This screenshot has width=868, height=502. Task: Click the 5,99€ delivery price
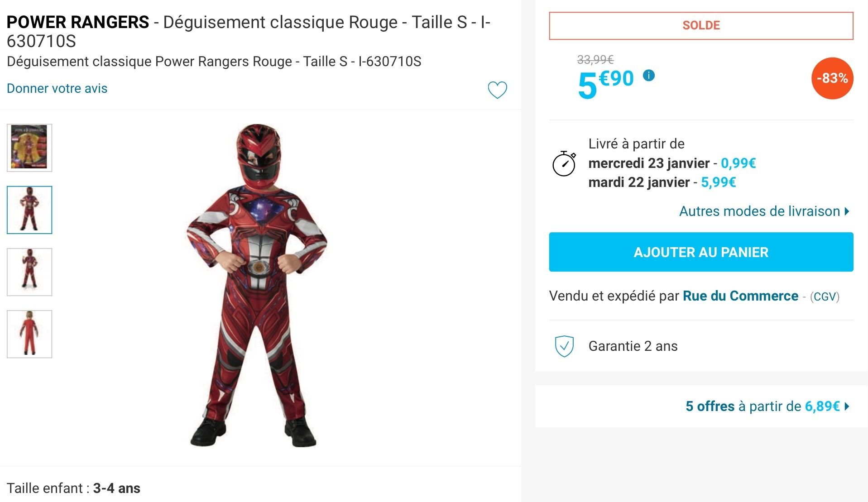pos(718,182)
